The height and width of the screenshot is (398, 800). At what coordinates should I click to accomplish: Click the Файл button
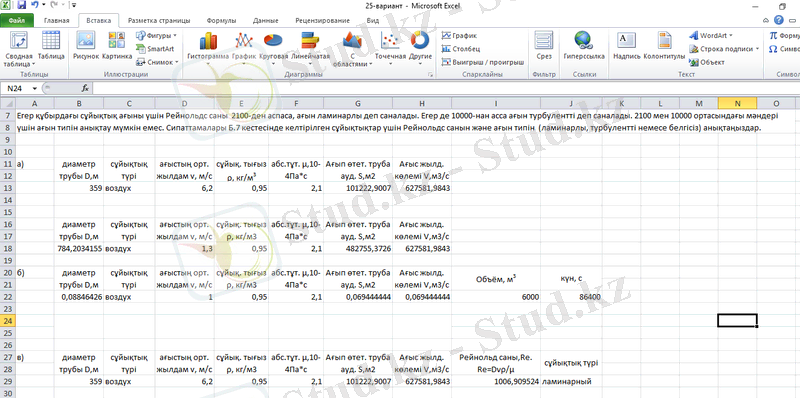[x=17, y=21]
